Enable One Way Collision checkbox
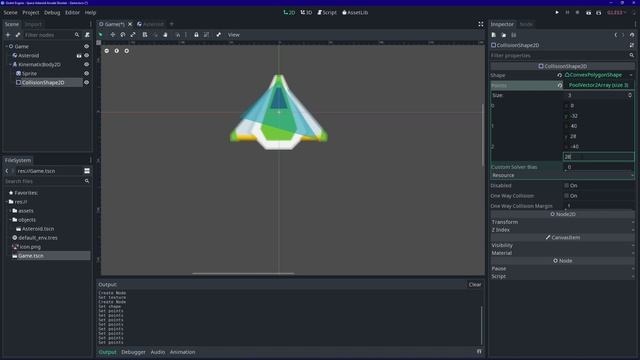Screen dimensions: 640x360 567,196
